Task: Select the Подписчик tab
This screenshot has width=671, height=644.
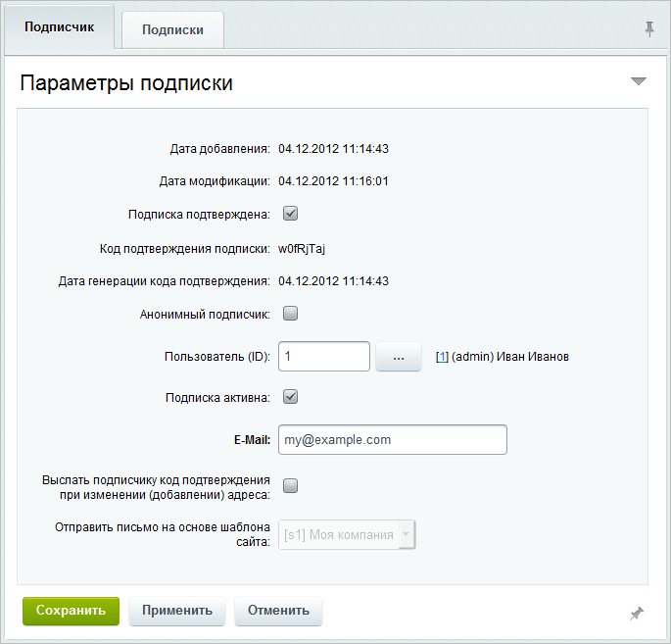Action: [x=60, y=27]
